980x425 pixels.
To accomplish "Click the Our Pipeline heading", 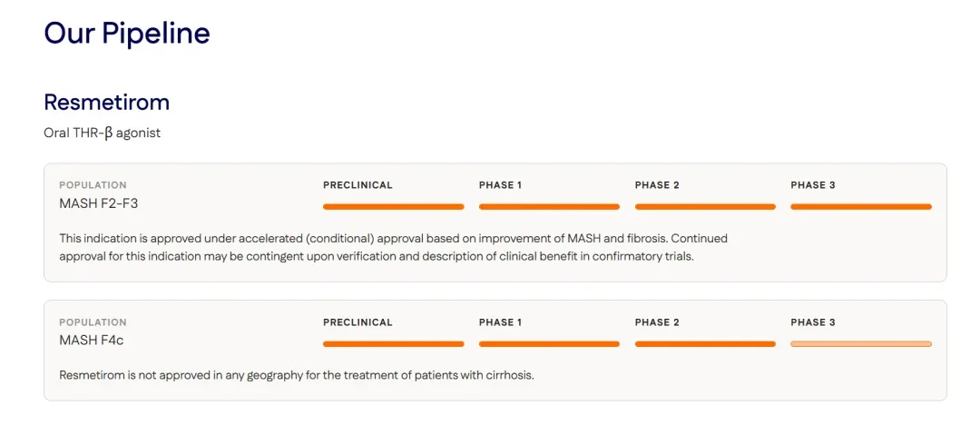I will (x=127, y=34).
